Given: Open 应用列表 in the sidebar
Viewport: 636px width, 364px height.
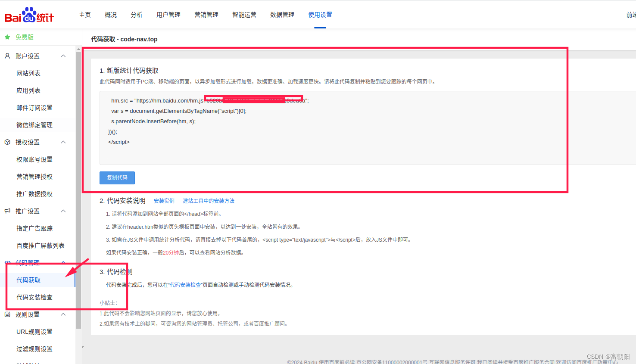Looking at the screenshot, I should [28, 90].
